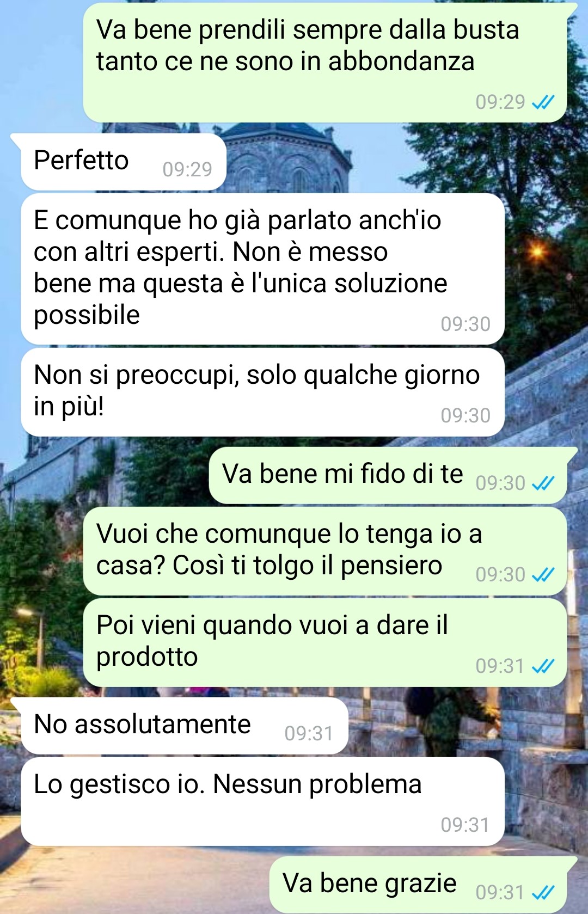Select the "Poi vieni quando vuoi" message bubble

325,643
